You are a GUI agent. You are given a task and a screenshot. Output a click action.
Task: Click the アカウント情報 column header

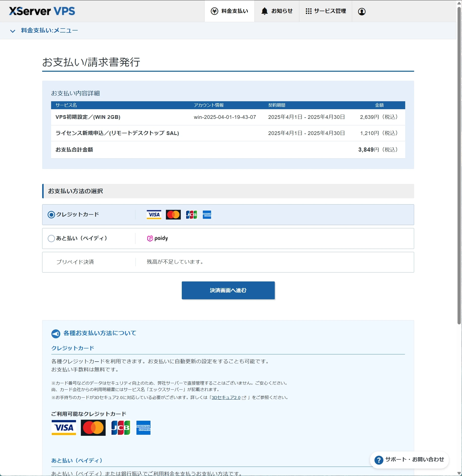[x=209, y=105]
